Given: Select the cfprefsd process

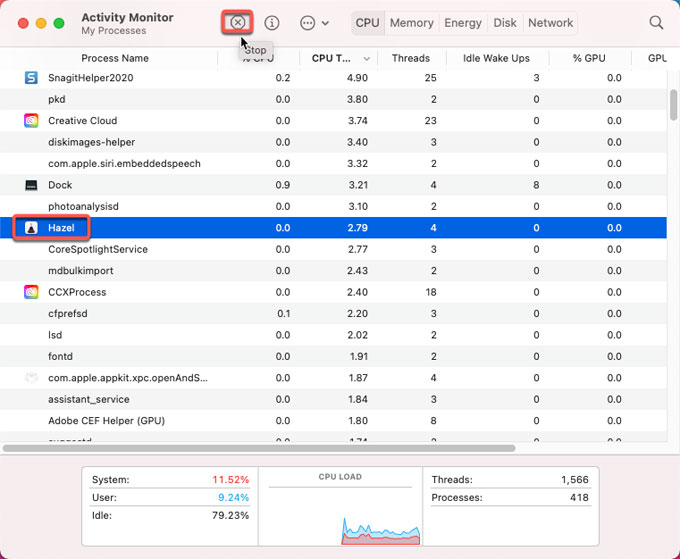Looking at the screenshot, I should [333, 314].
